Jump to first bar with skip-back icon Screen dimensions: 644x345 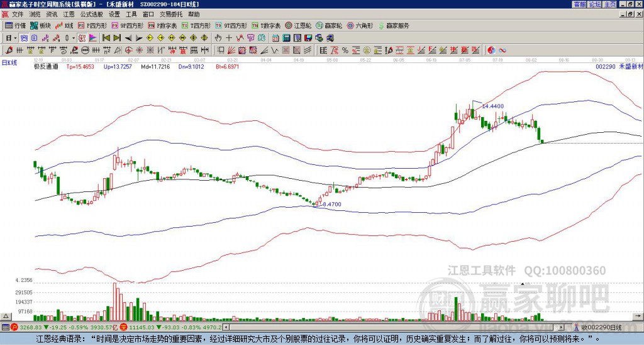[x=106, y=38]
